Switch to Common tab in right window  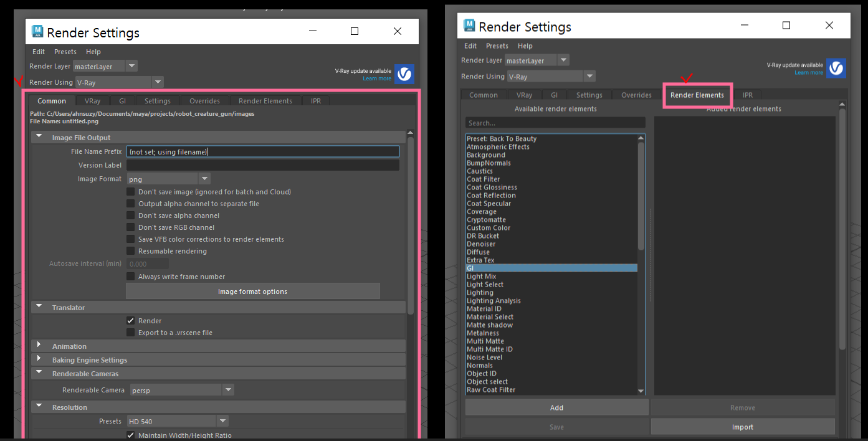(484, 95)
